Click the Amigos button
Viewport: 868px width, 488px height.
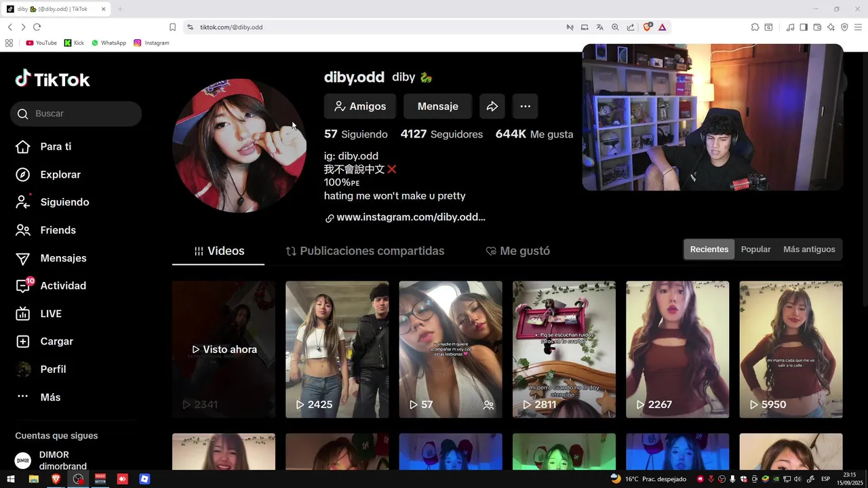(x=360, y=106)
